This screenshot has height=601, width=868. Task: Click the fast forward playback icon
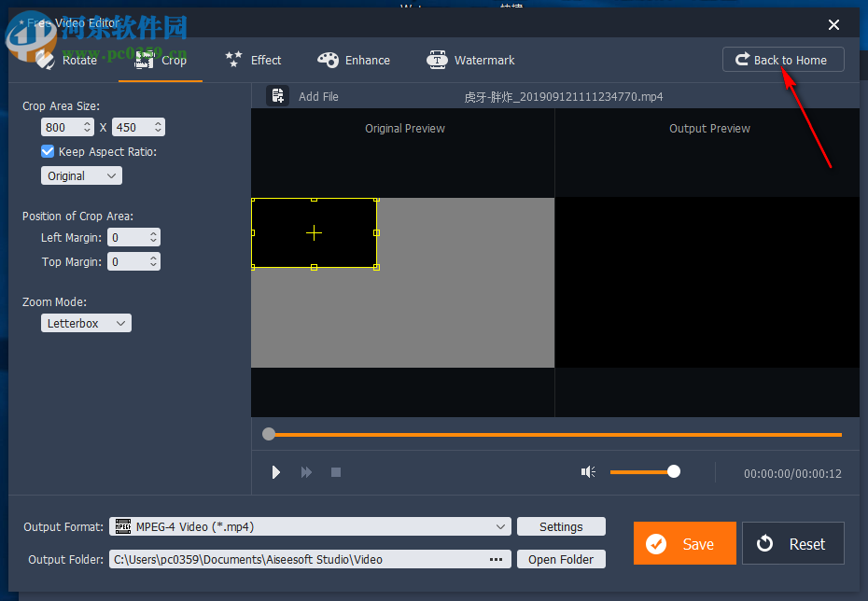pos(306,472)
